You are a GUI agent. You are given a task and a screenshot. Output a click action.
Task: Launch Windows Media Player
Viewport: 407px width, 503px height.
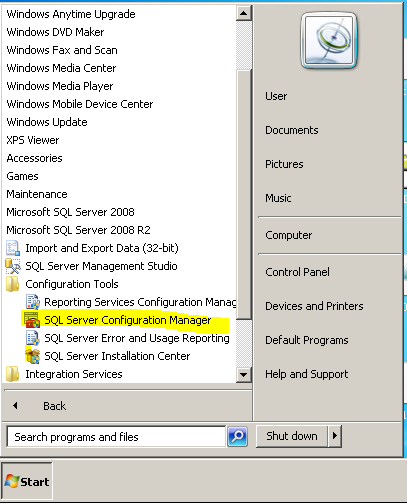[60, 86]
